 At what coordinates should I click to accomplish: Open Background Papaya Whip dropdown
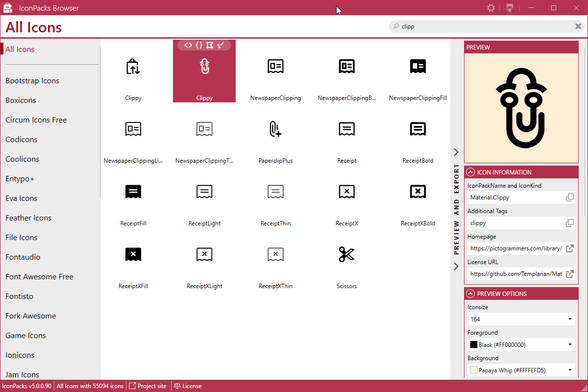521,370
